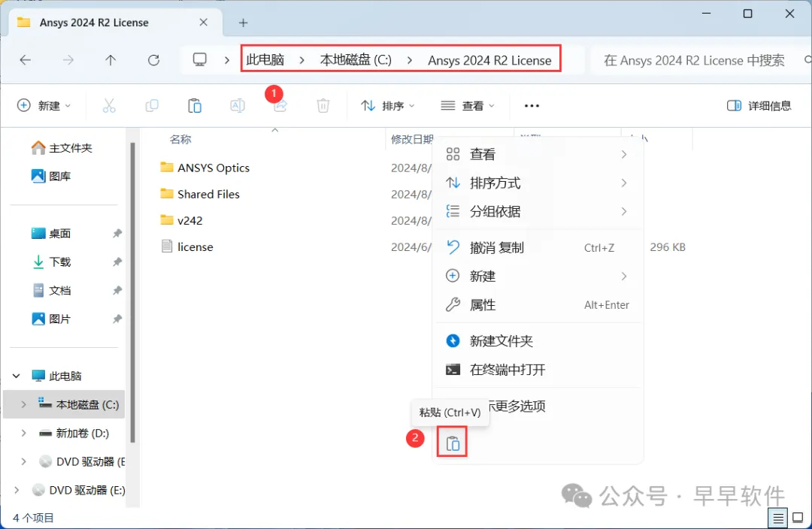Choose 新建文件夹 in context menu
The image size is (812, 529).
pyautogui.click(x=537, y=340)
